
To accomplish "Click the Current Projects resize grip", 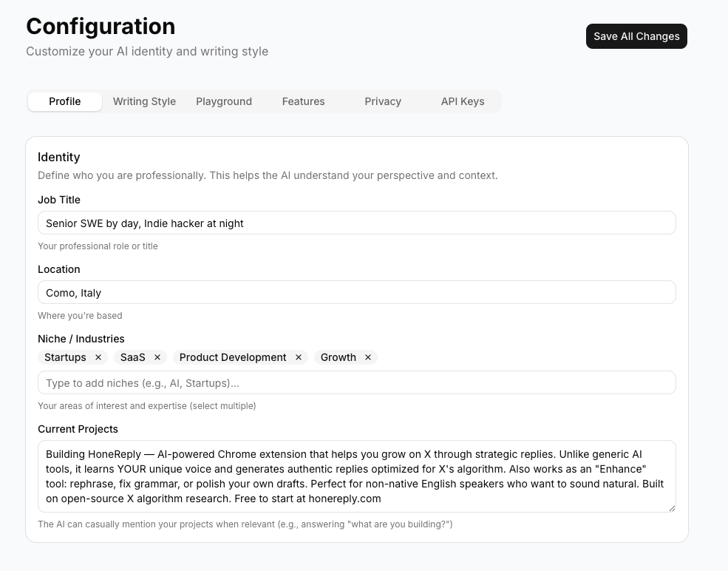I will [672, 507].
